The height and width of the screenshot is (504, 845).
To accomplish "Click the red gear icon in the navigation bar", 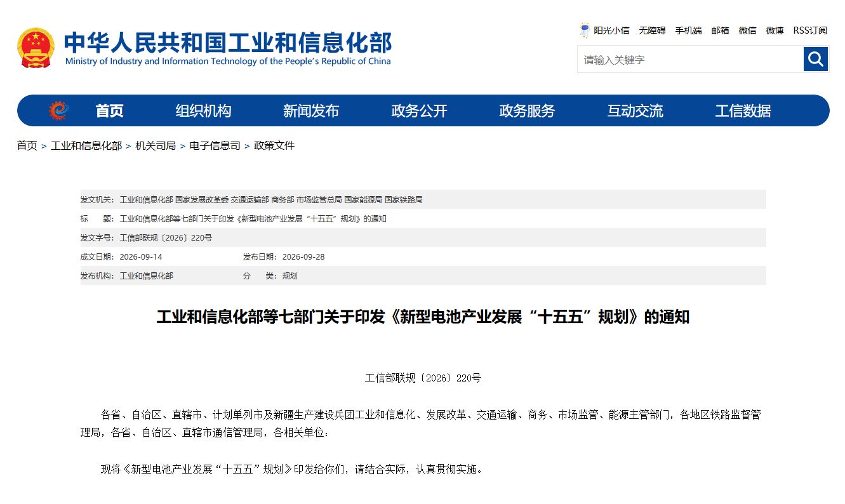I will click(59, 110).
